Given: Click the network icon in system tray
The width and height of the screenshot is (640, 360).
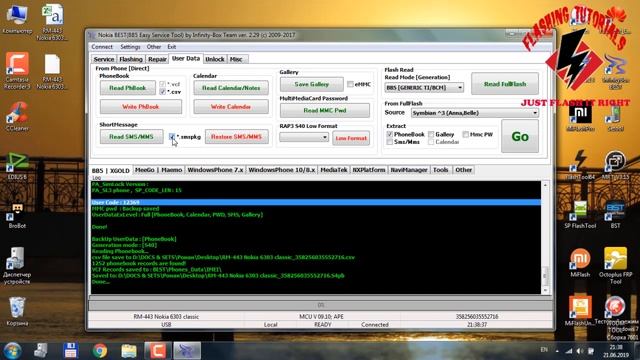Looking at the screenshot, I should point(569,351).
